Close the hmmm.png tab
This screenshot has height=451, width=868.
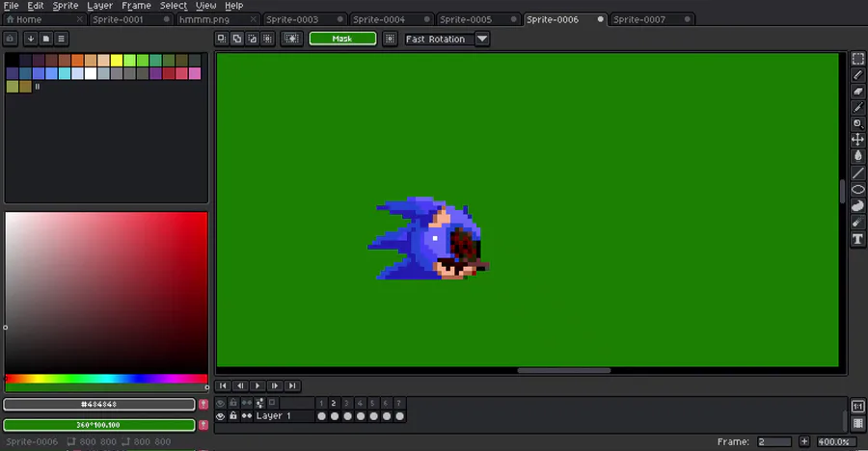(x=253, y=19)
